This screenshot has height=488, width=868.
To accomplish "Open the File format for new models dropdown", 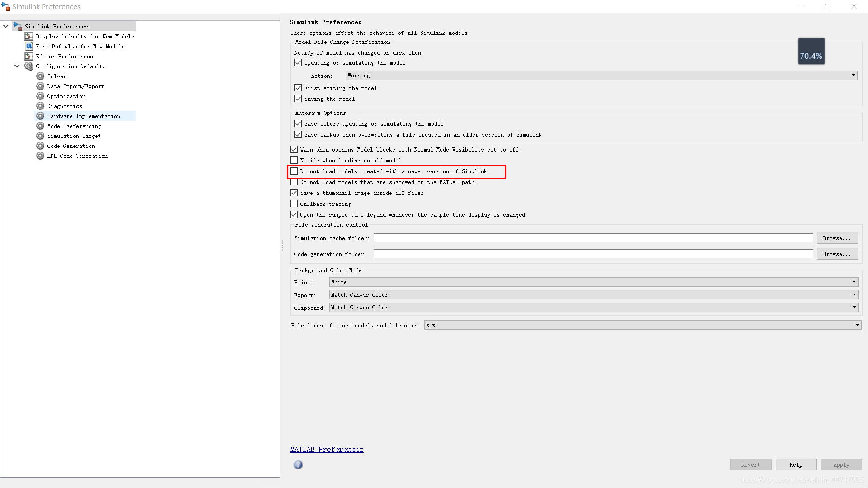I will [x=643, y=325].
